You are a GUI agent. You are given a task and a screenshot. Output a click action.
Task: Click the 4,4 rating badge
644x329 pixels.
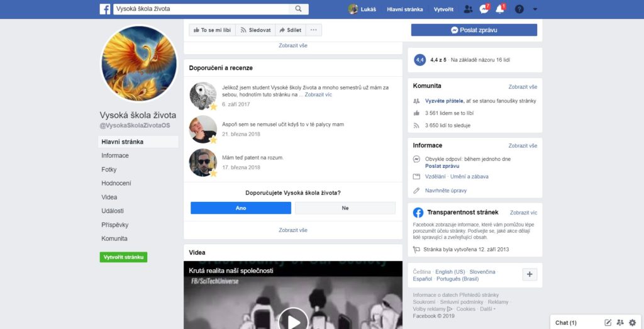(419, 60)
